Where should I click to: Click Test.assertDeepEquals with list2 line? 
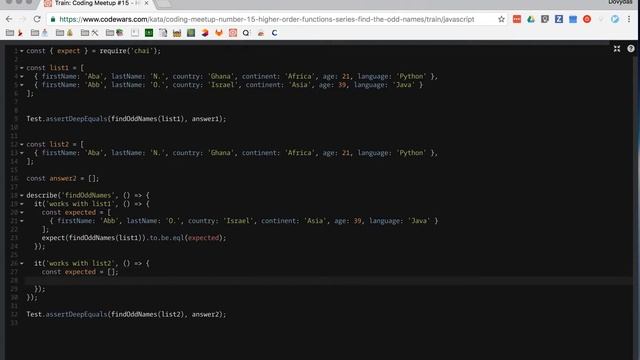(126, 314)
